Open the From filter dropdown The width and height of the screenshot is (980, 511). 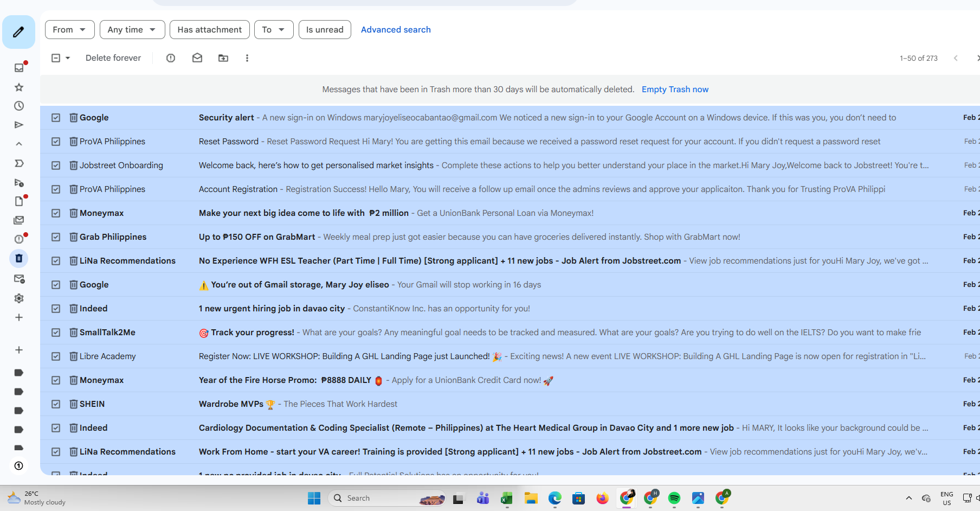(x=70, y=30)
